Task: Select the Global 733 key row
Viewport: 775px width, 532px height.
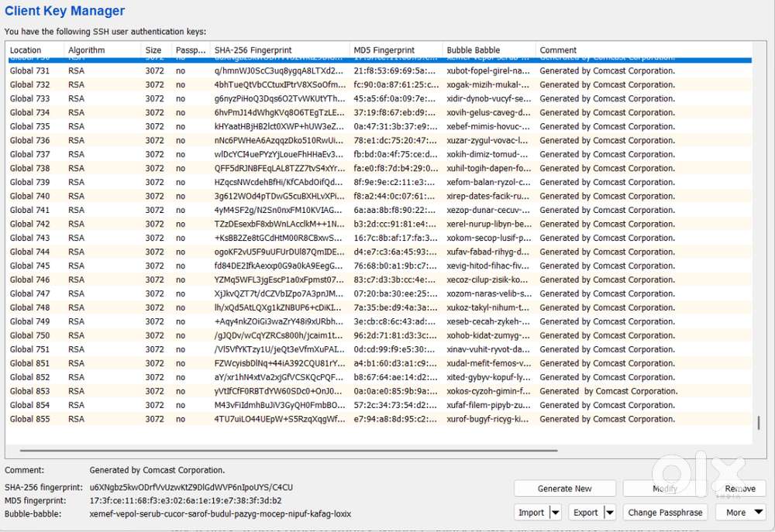Action: tap(379, 98)
